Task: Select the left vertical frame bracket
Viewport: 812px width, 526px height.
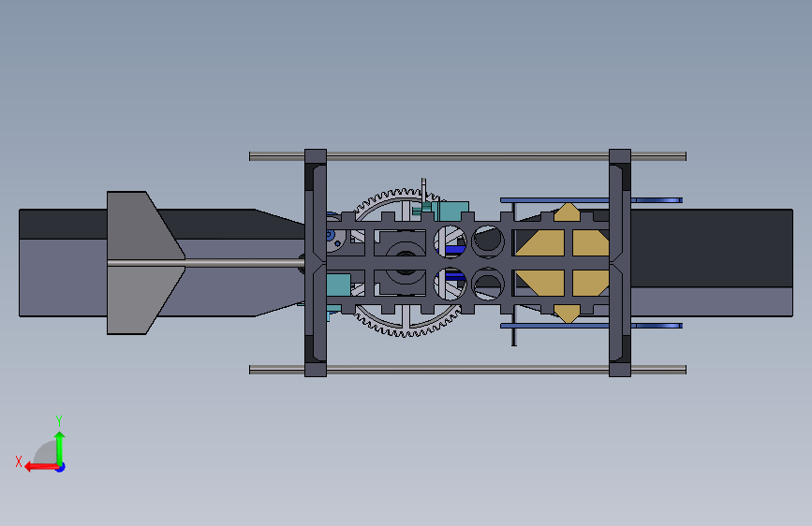Action: click(316, 262)
